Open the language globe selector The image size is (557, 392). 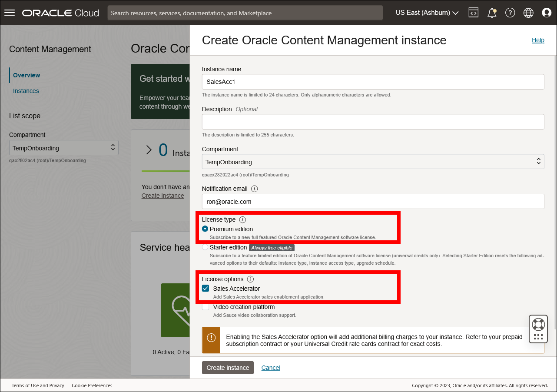(528, 13)
